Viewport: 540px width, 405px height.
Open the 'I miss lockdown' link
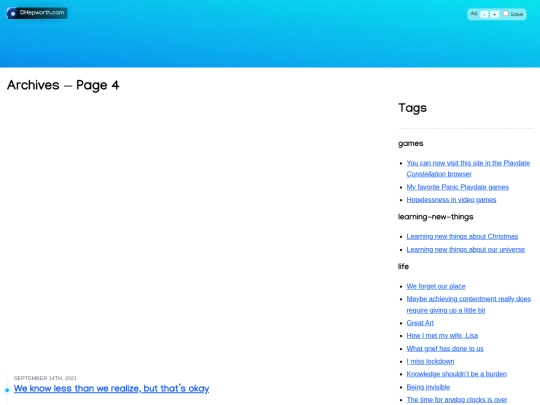click(x=430, y=361)
